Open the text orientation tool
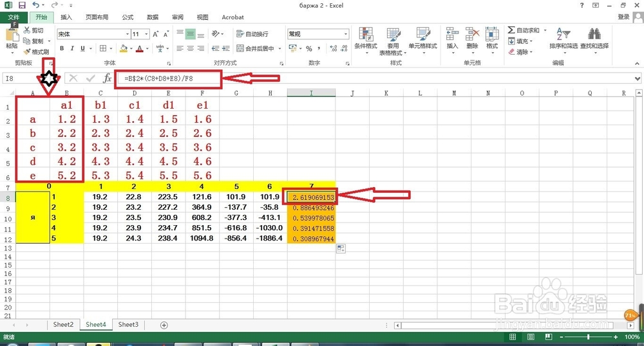 point(216,34)
